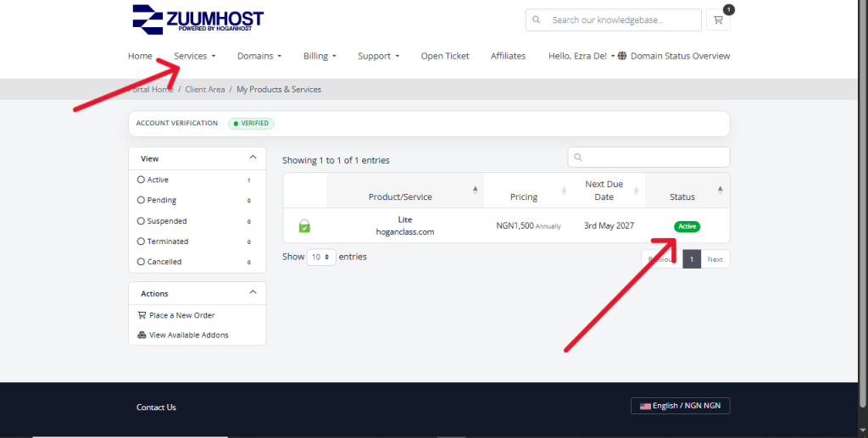Click the Next pagination button
The image size is (868, 438).
tap(715, 259)
